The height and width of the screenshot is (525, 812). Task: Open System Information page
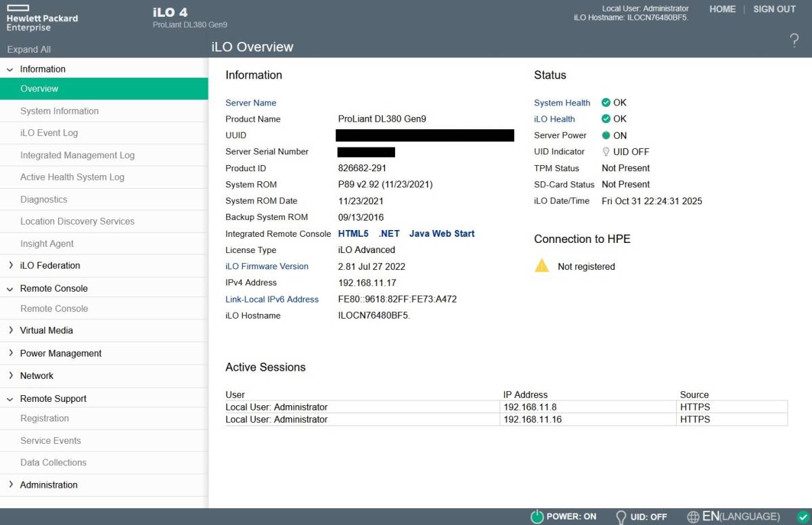(60, 111)
